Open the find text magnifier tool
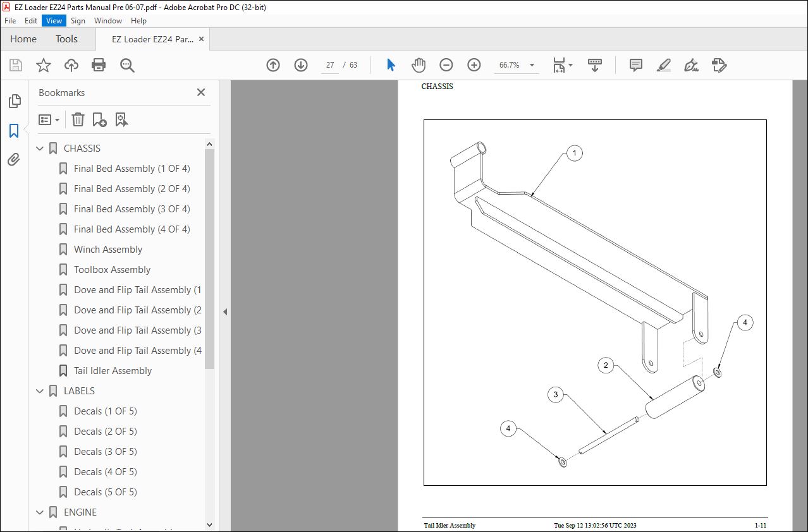Screen dimensions: 808x532 127,65
